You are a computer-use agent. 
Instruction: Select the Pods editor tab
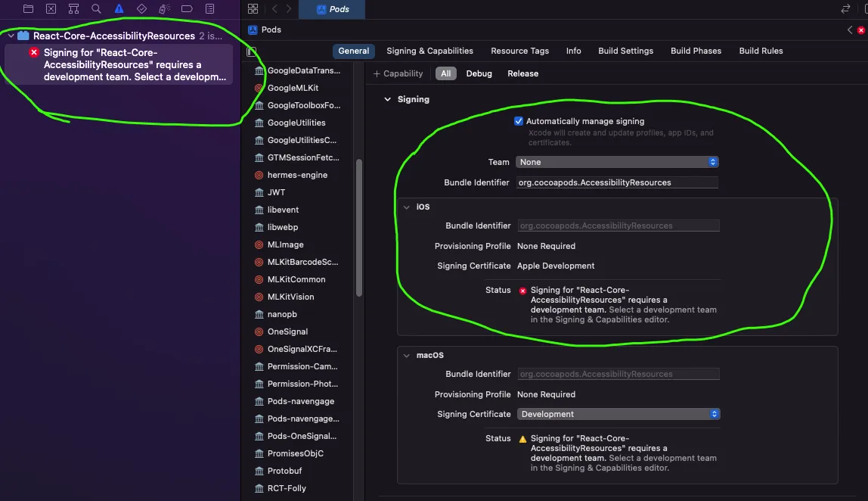click(x=332, y=9)
